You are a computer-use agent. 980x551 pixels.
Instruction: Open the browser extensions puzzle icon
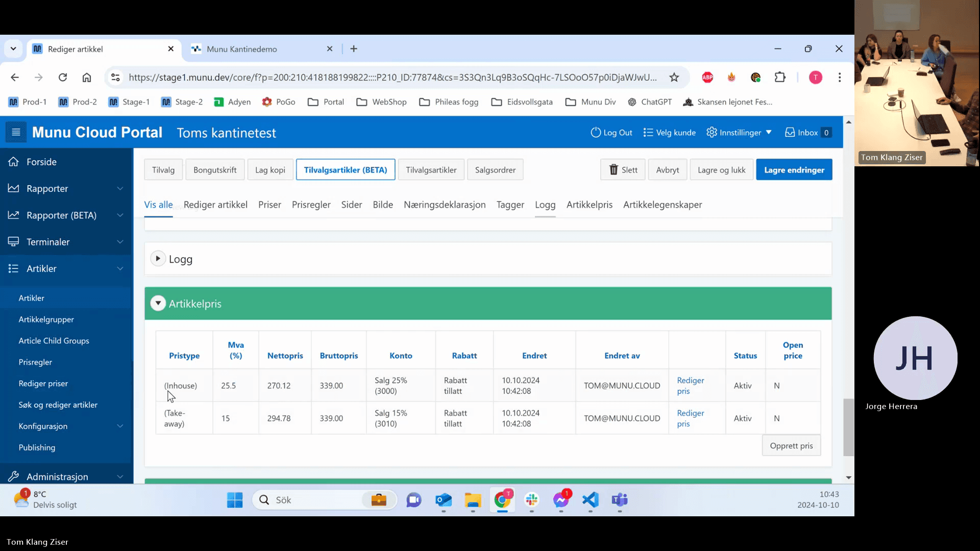pos(780,78)
